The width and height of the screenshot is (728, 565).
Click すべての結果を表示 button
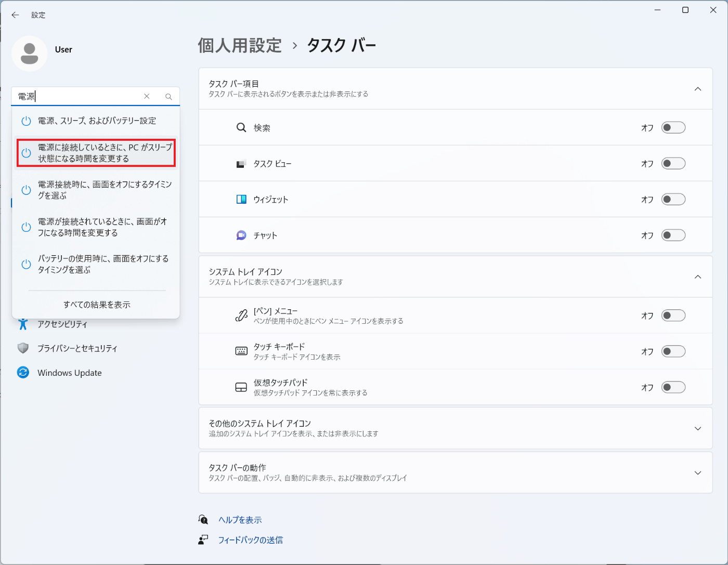coord(97,305)
